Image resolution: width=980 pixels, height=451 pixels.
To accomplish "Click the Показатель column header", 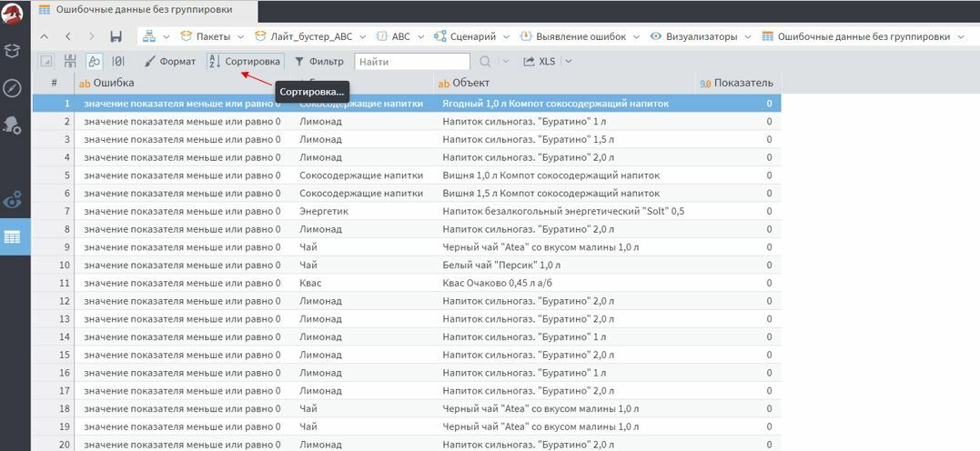I will click(x=737, y=83).
